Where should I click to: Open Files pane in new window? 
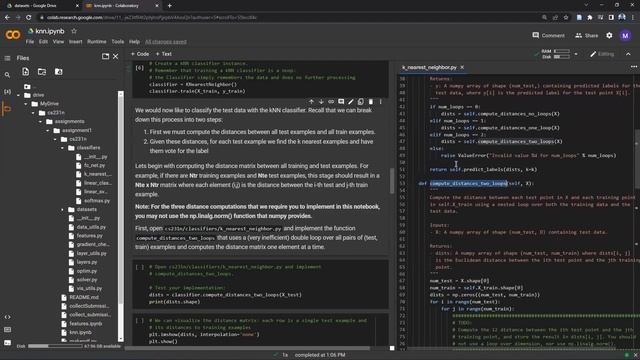pyautogui.click(x=105, y=56)
